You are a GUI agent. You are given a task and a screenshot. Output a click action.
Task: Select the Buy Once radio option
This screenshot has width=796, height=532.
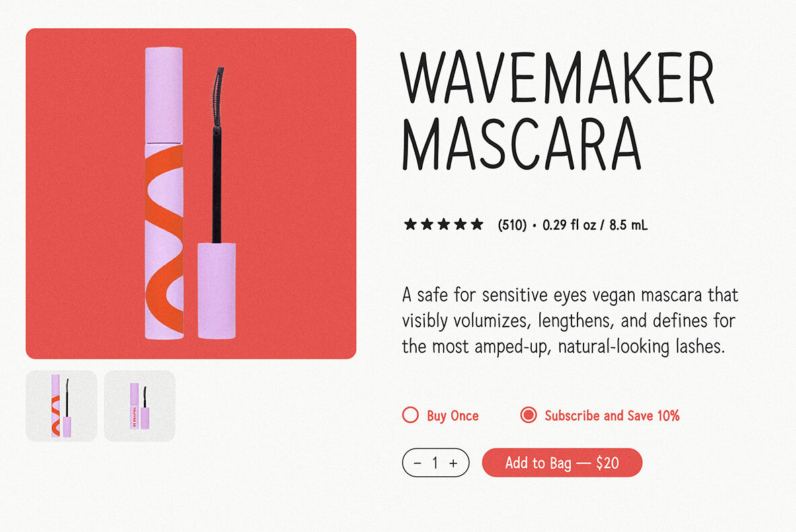click(410, 415)
